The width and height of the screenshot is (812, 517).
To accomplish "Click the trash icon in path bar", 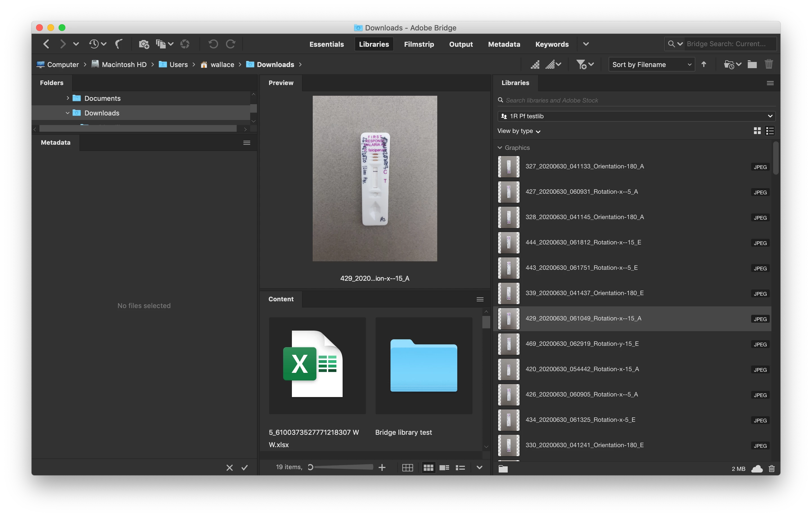I will (769, 64).
